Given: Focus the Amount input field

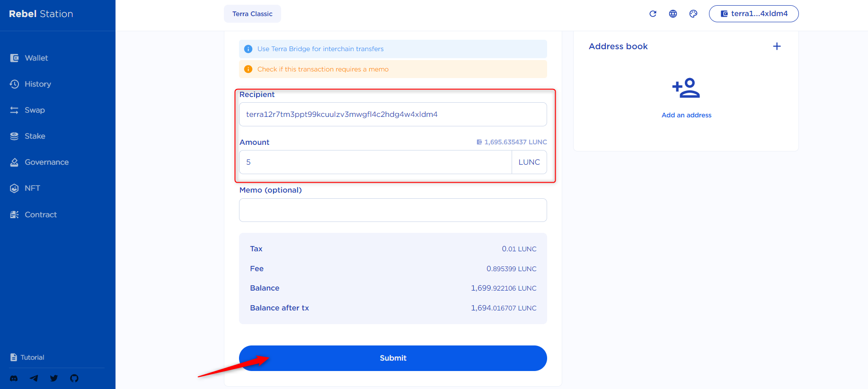Looking at the screenshot, I should pyautogui.click(x=375, y=162).
